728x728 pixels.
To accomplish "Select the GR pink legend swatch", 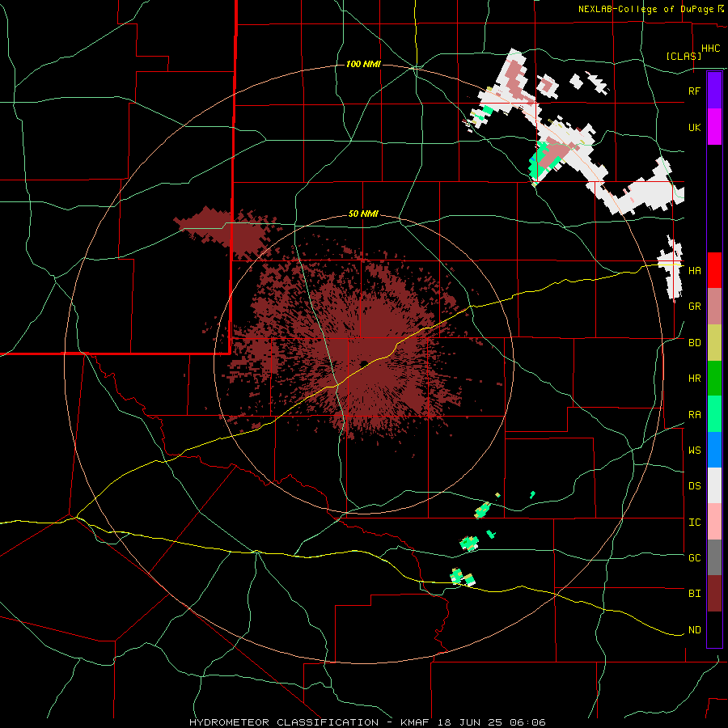I will click(x=714, y=307).
